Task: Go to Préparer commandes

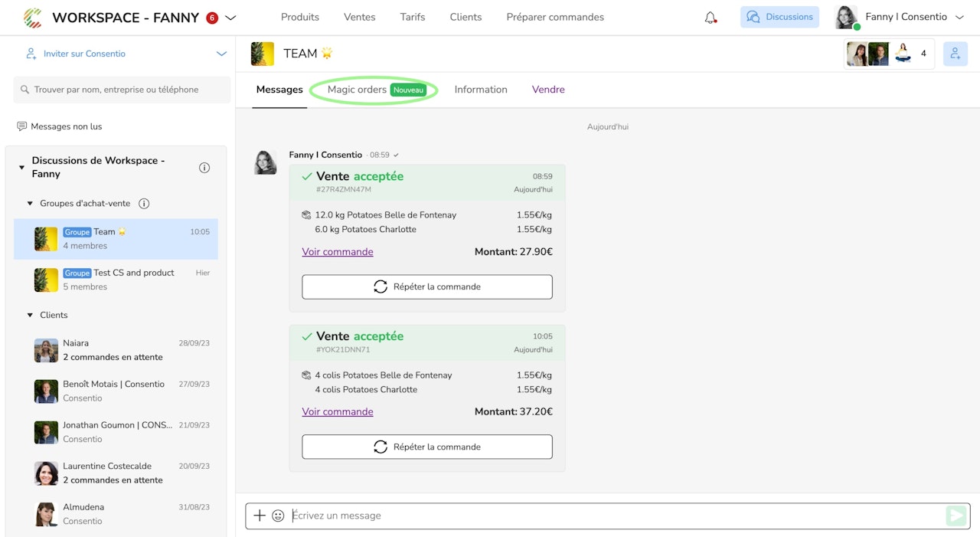Action: 555,17
